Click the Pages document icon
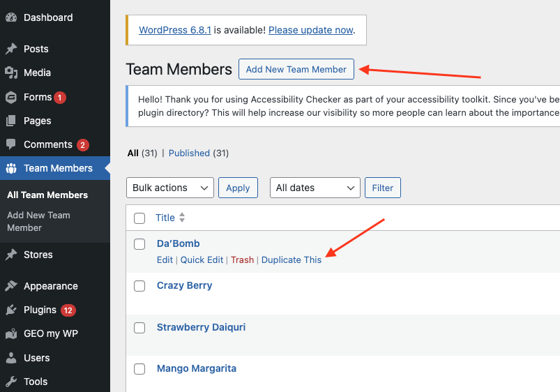The image size is (560, 392). (x=11, y=121)
